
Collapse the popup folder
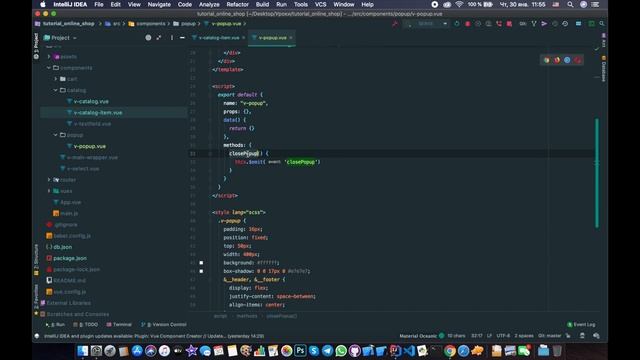[x=56, y=135]
